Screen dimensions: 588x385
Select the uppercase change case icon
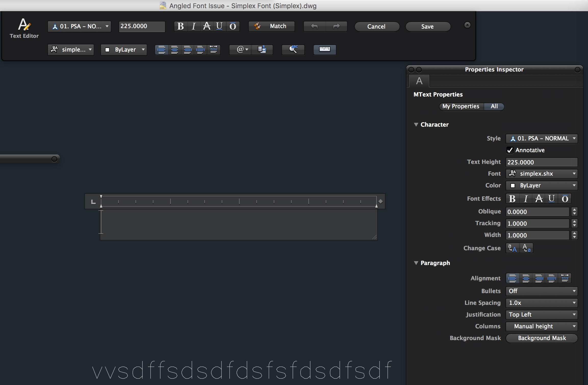[512, 248]
